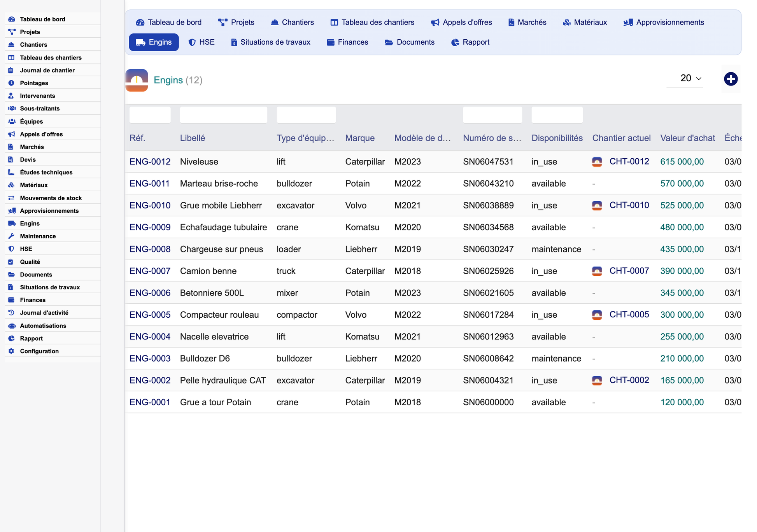Switch to the Matériaux top tab

tap(585, 22)
